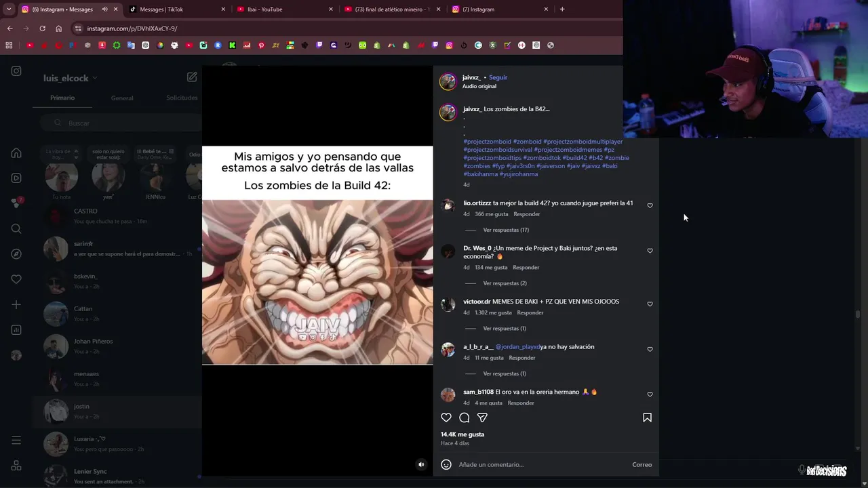Screen dimensions: 868x488
Task: Expand replies under victoor.dr's comment
Action: [x=505, y=329]
